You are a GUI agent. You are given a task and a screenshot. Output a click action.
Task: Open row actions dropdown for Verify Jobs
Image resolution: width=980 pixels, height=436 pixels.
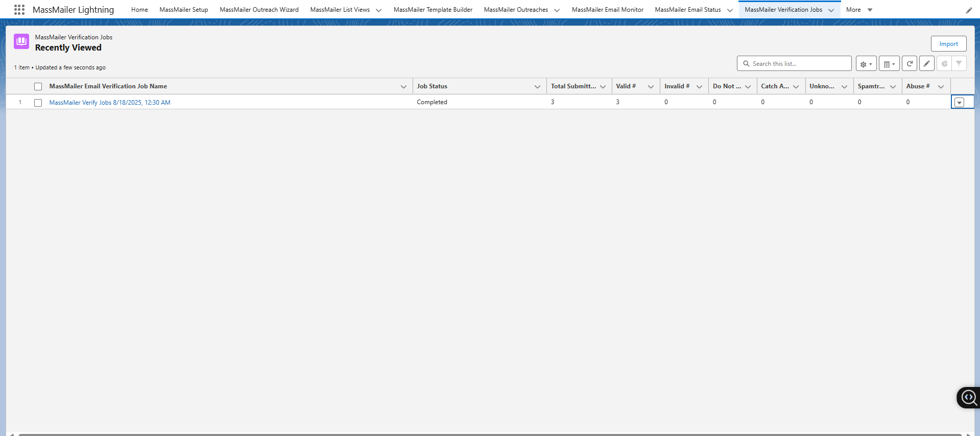click(959, 103)
